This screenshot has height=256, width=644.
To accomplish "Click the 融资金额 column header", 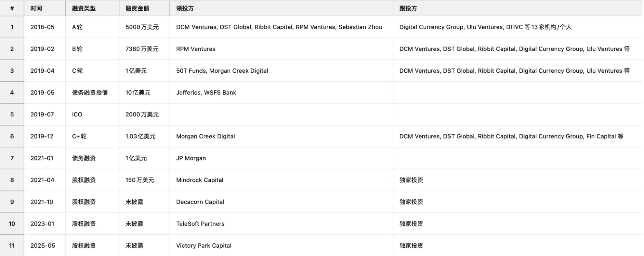I will [x=144, y=8].
